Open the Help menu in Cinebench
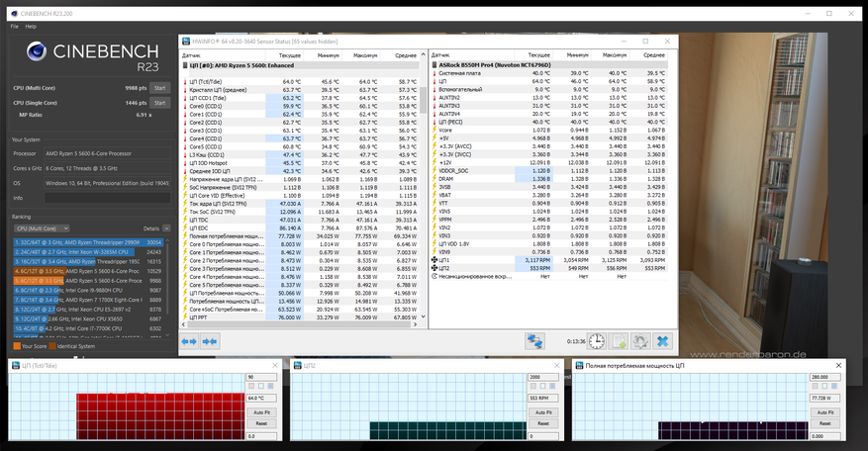Image resolution: width=868 pixels, height=451 pixels. coord(32,26)
